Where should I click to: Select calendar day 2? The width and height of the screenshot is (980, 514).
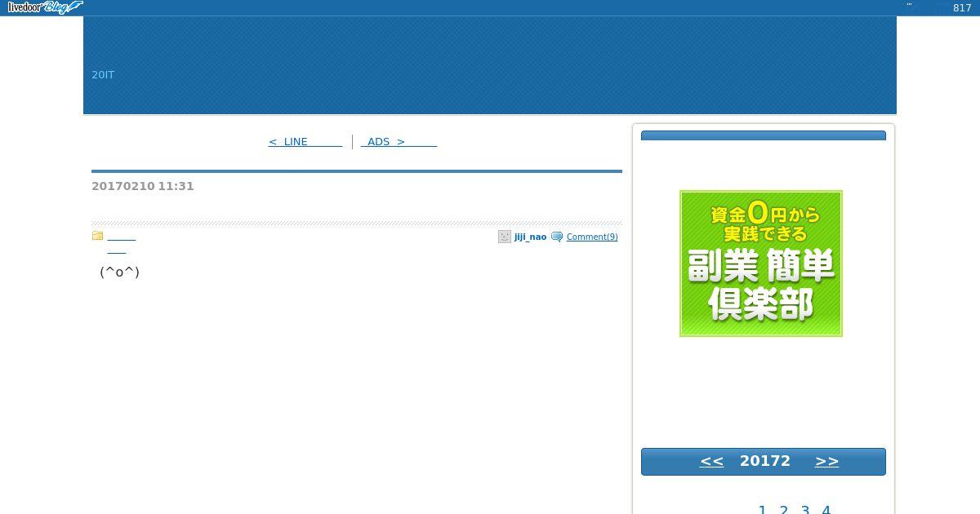pyautogui.click(x=783, y=510)
